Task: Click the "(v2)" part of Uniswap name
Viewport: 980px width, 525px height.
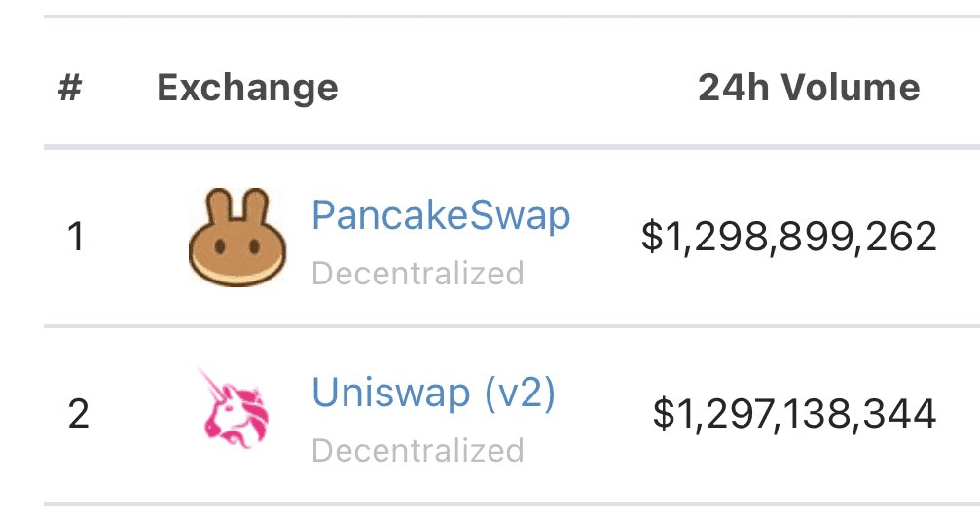Action: click(520, 393)
